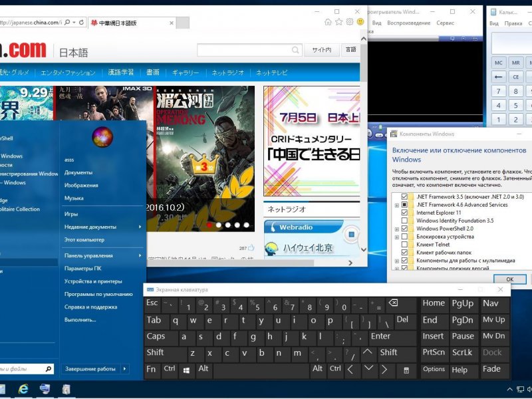
Task: Open the Воспроизведение menu in media player
Action: [x=409, y=23]
